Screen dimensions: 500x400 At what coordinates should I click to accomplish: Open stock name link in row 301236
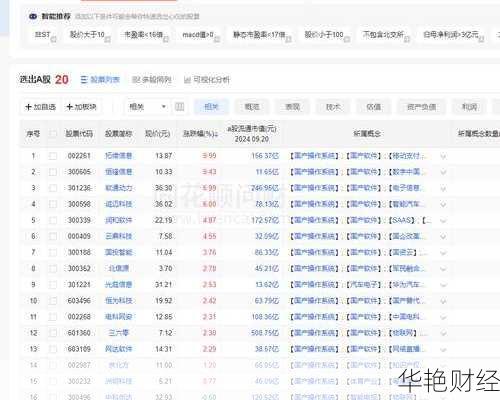click(x=119, y=188)
